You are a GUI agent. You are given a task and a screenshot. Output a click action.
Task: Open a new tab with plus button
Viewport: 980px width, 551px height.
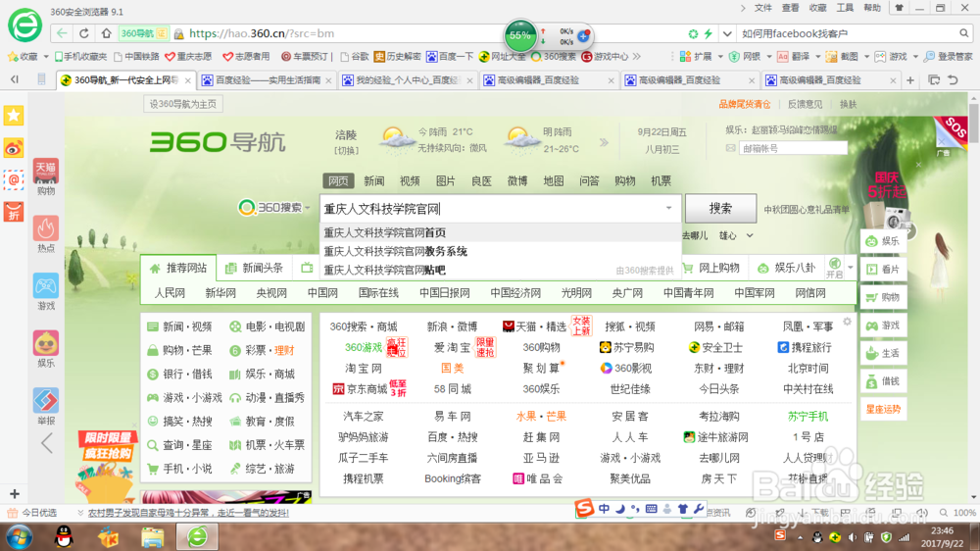coord(910,80)
